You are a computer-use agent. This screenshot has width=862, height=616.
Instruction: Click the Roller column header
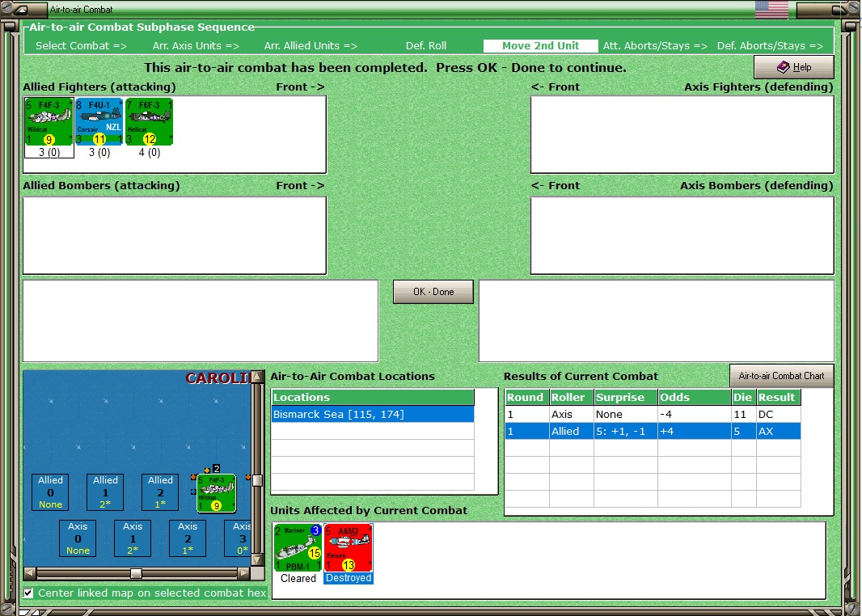click(x=571, y=397)
